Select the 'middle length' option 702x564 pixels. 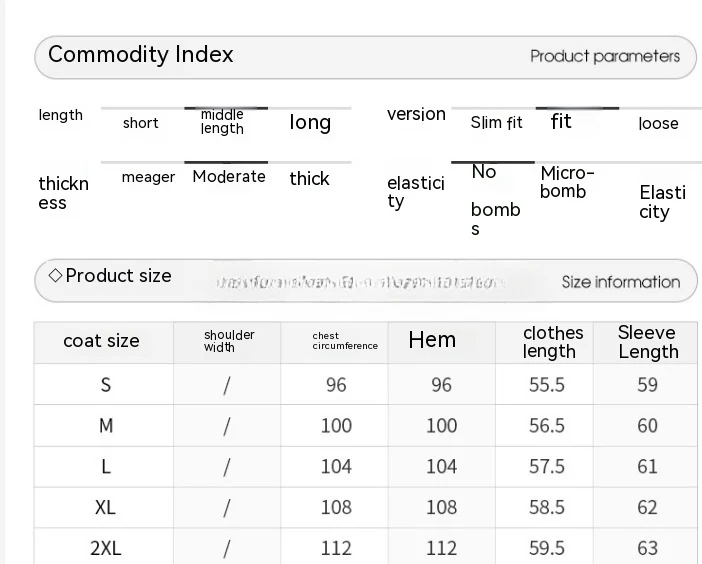point(223,121)
